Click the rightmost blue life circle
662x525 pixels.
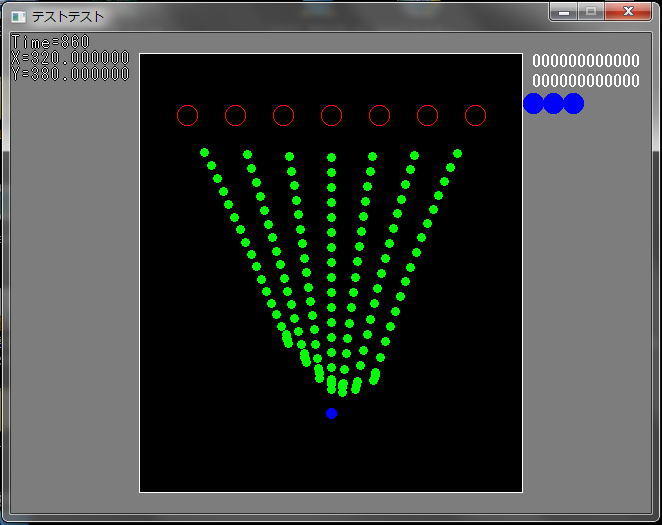point(573,103)
